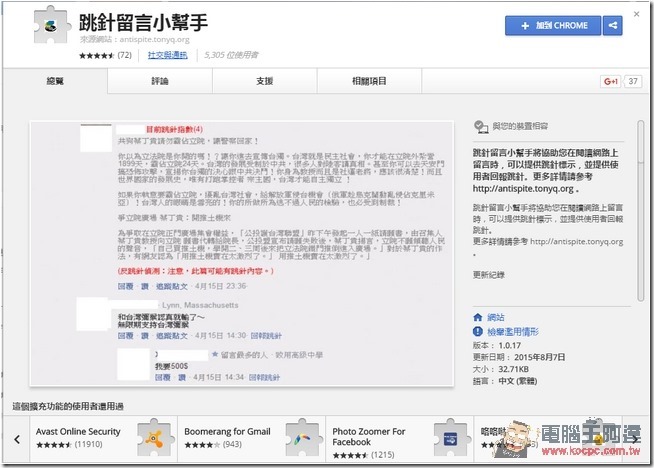
Task: Switch to the 相關項目 tab
Action: tap(369, 81)
